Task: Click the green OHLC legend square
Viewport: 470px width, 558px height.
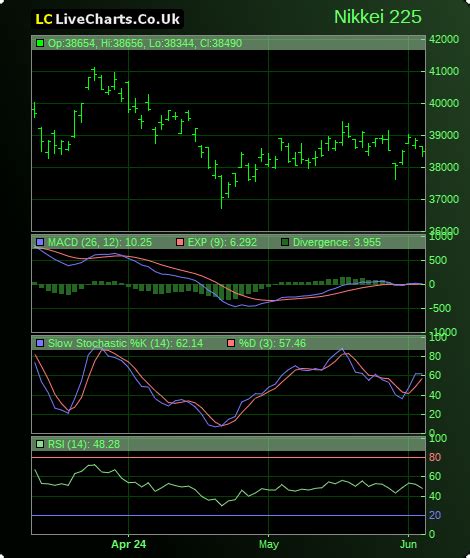Action: click(40, 43)
